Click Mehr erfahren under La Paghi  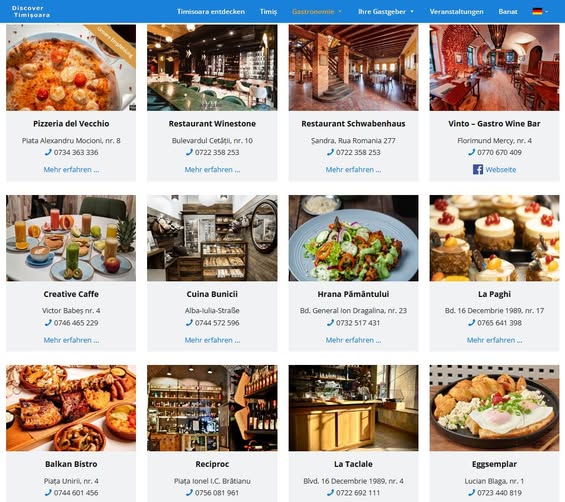tap(494, 340)
